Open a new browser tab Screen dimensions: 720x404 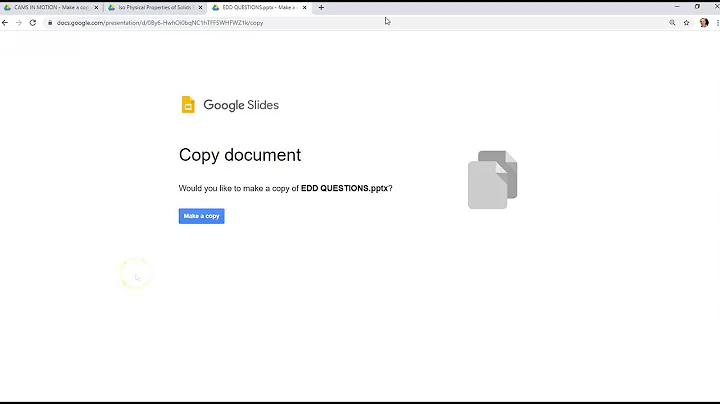tap(321, 7)
